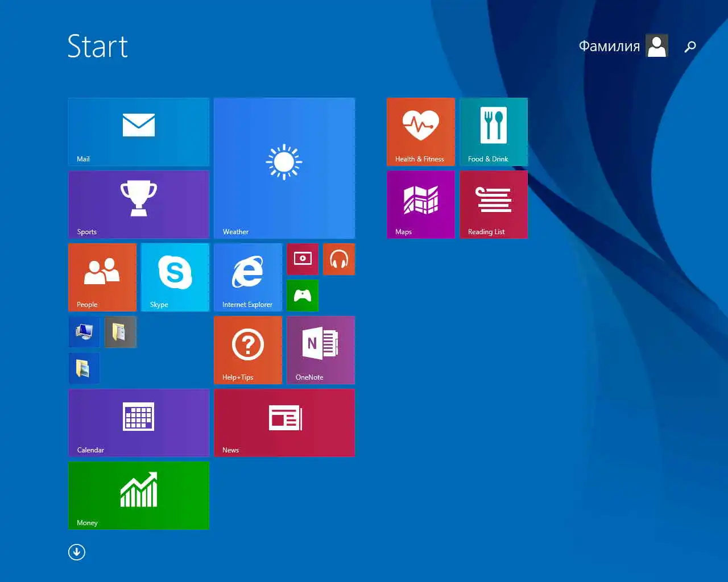728x582 pixels.
Task: Open the People app tile
Action: [102, 277]
